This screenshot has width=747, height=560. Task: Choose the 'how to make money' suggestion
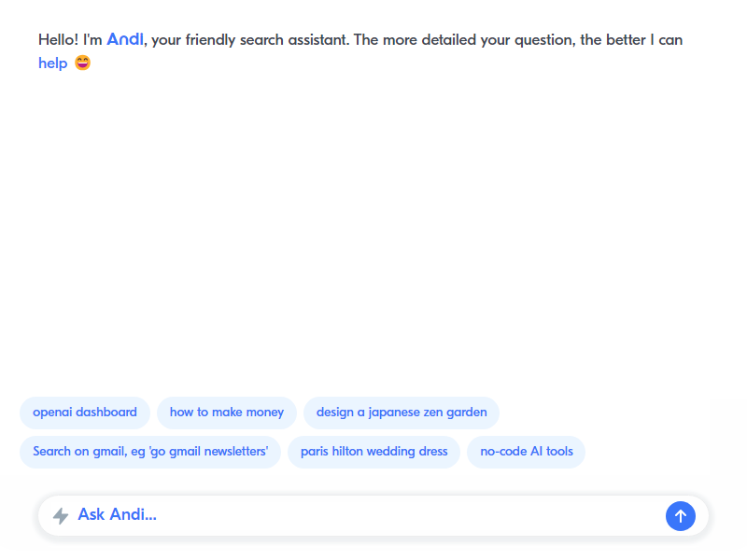coord(227,413)
